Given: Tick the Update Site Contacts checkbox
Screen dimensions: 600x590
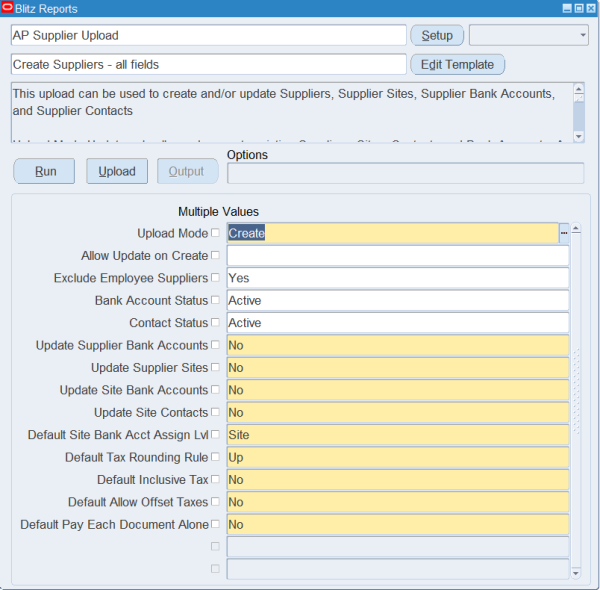Looking at the screenshot, I should coord(215,412).
